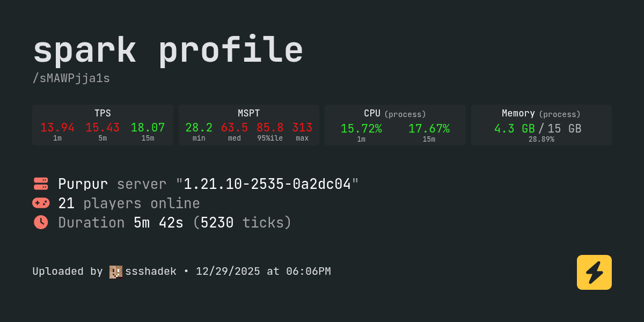This screenshot has width=644, height=322.
Task: Click the TPS 15m value 18.07
Action: (x=148, y=128)
